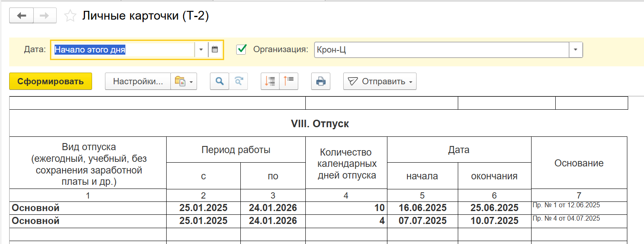This screenshot has width=644, height=244.
Task: Print the report using the printer icon
Action: click(321, 81)
